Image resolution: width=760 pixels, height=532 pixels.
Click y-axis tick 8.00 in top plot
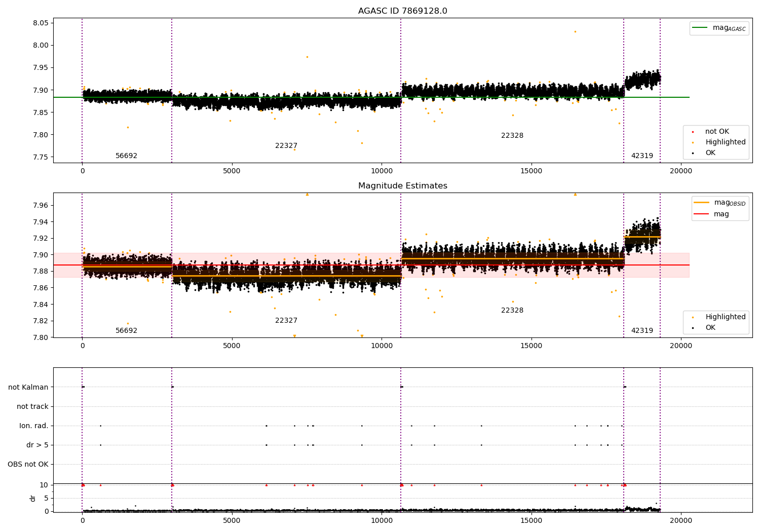click(41, 46)
